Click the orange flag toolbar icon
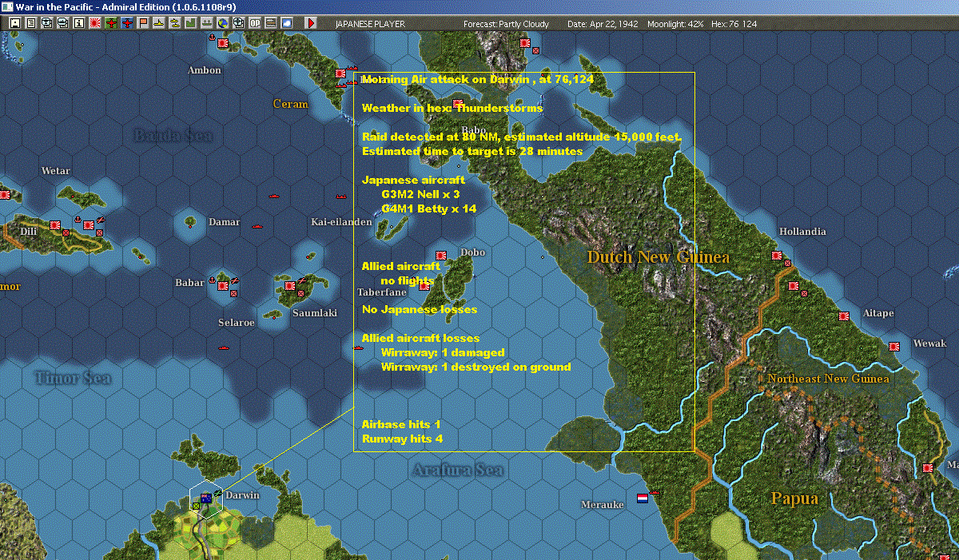Image resolution: width=959 pixels, height=560 pixels. click(x=142, y=24)
